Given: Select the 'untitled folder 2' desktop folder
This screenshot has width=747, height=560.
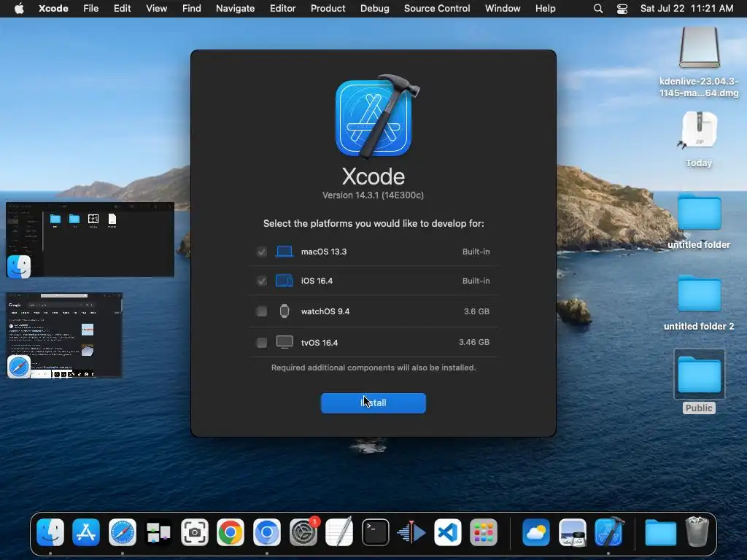Looking at the screenshot, I should pos(699,294).
